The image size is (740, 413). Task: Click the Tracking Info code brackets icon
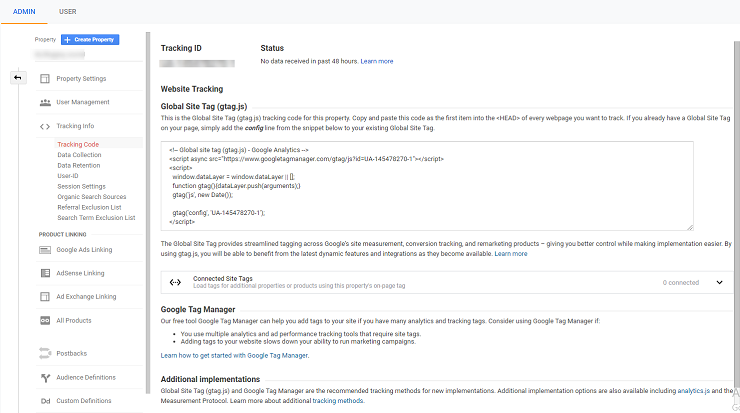[x=45, y=126]
